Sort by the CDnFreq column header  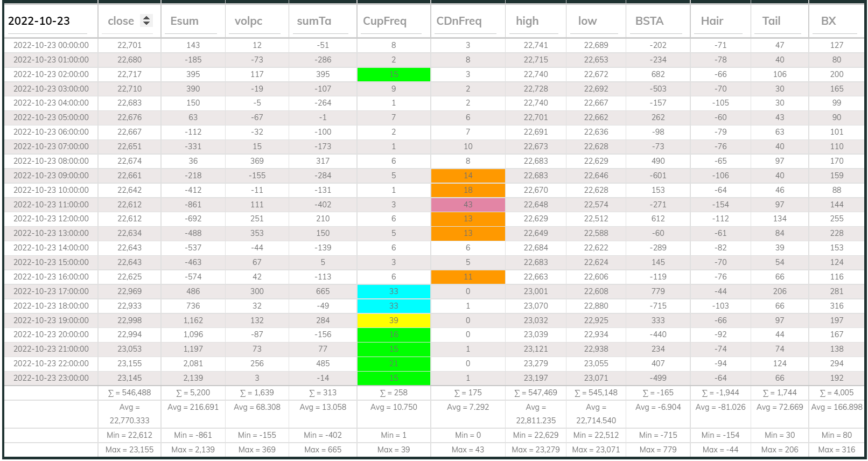tap(459, 21)
